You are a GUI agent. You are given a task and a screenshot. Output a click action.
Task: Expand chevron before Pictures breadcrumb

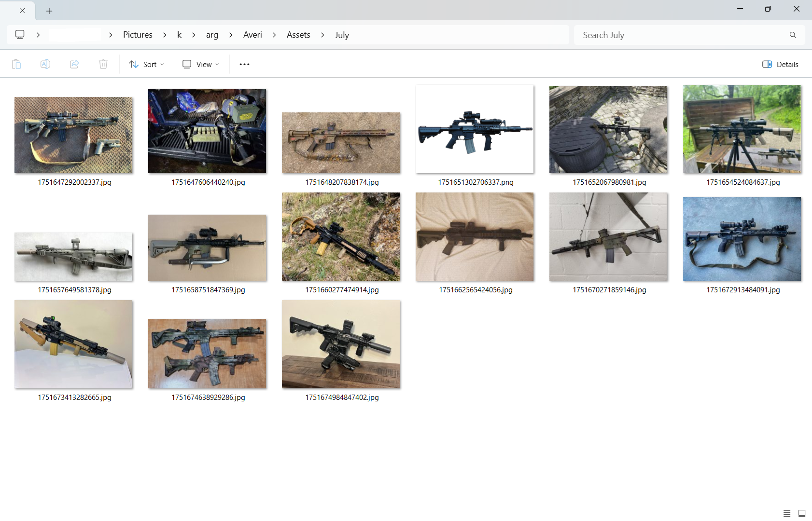click(x=111, y=35)
